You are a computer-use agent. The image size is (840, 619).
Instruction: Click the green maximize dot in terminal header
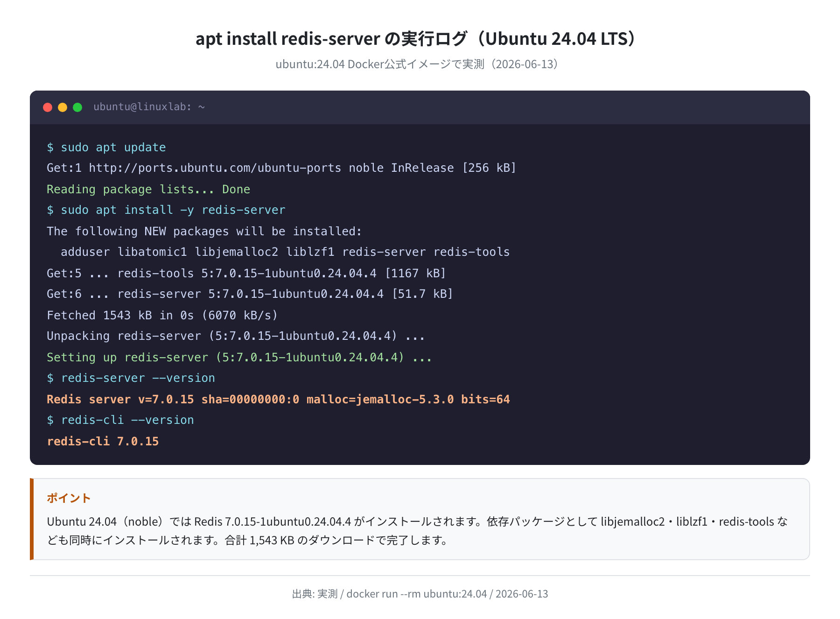[x=77, y=107]
